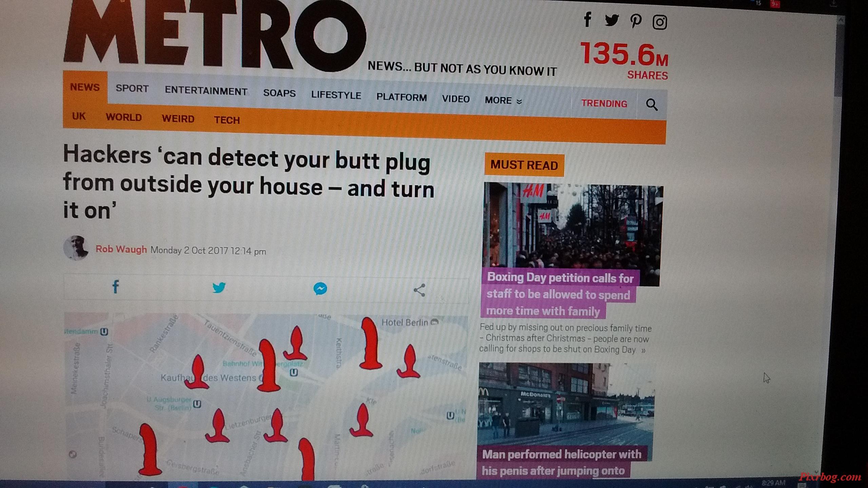Viewport: 868px width, 488px height.
Task: Open the TRENDING link
Action: [604, 103]
